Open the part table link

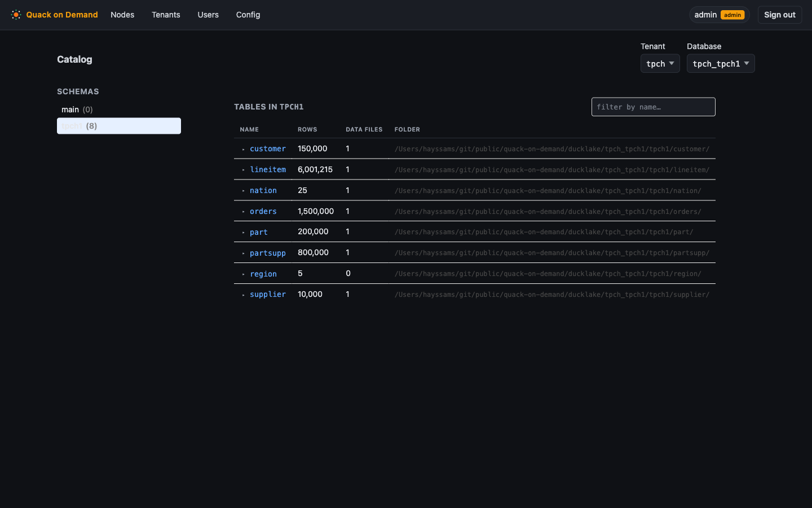point(259,232)
